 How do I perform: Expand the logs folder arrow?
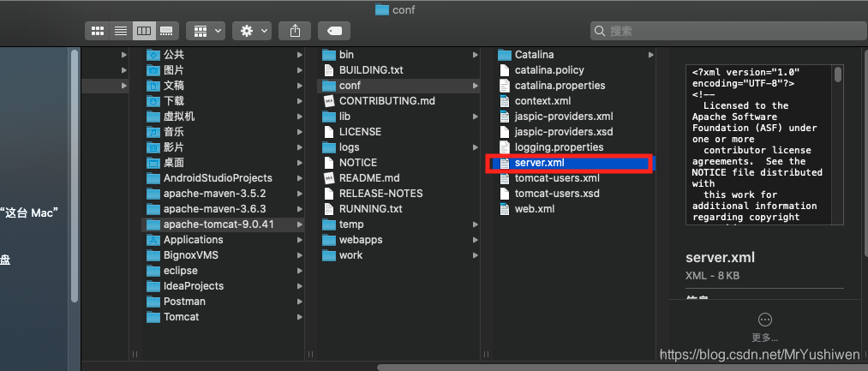[476, 147]
